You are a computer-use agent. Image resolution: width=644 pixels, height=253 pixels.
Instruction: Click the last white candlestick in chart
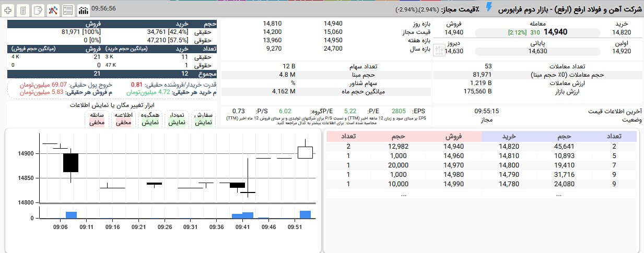[x=305, y=152]
